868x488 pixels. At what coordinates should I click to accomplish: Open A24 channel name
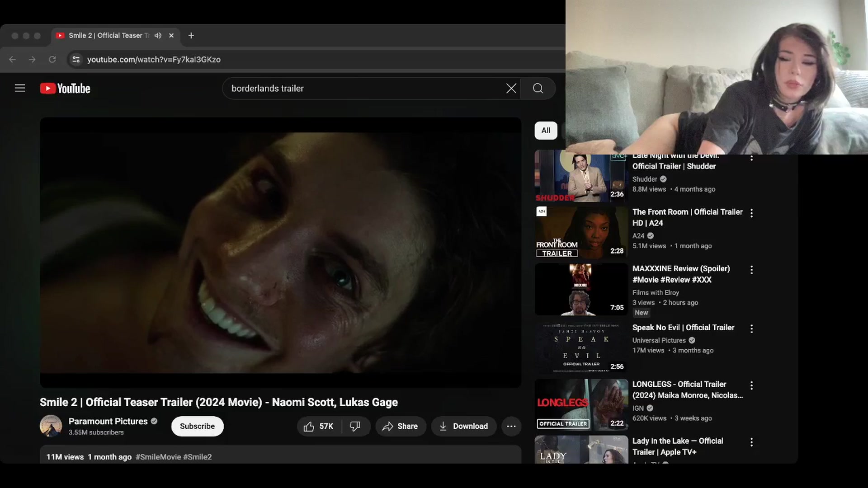638,236
